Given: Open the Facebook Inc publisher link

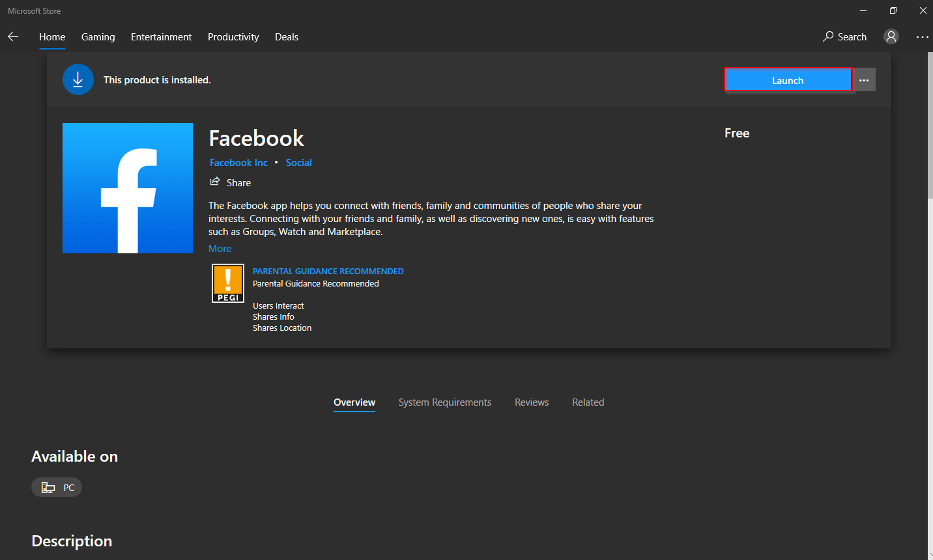Looking at the screenshot, I should pos(238,163).
